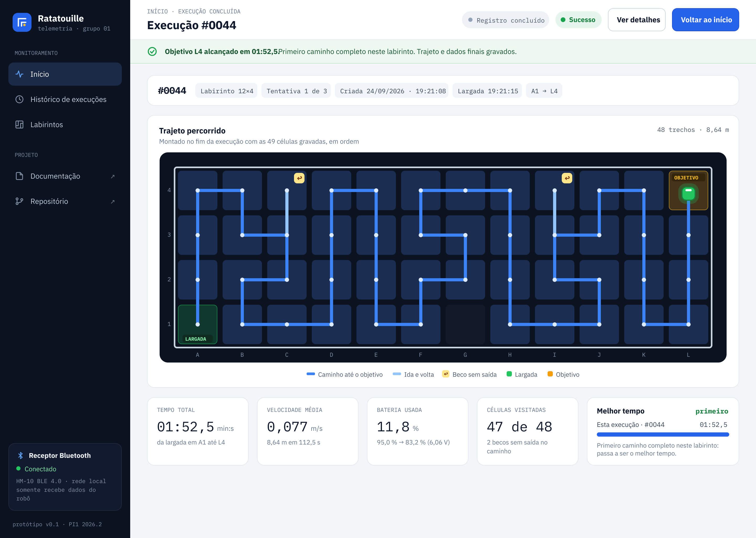Click the dead-end marker in cell C4
Screen dimensions: 756x538
click(299, 178)
